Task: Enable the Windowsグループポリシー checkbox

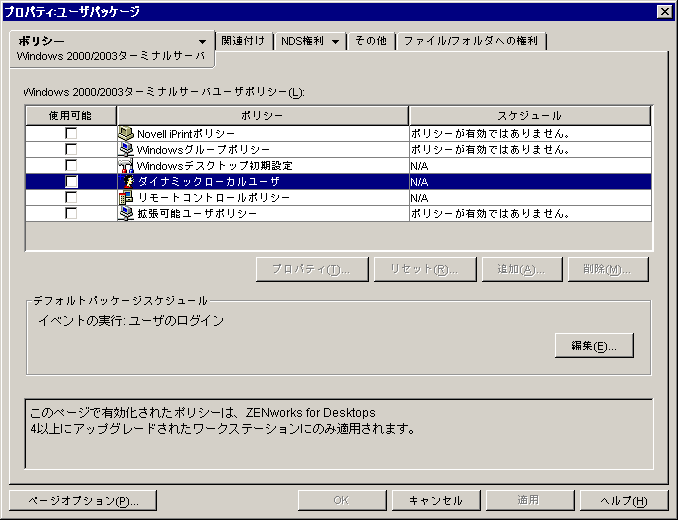Action: [x=71, y=149]
